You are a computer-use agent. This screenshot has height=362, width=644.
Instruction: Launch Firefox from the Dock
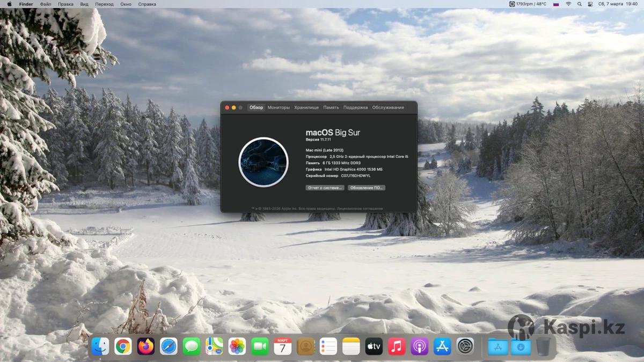click(145, 346)
